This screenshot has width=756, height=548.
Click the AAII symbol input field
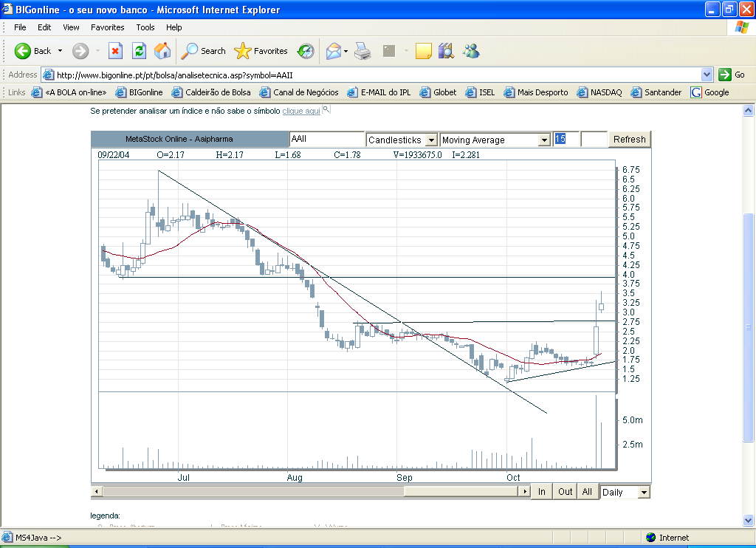326,140
